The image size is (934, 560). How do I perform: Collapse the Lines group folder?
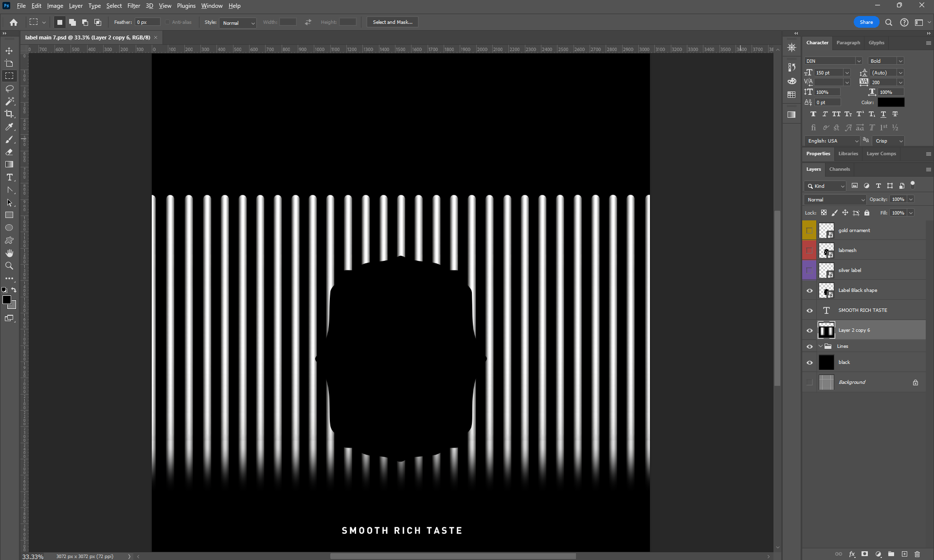[821, 346]
